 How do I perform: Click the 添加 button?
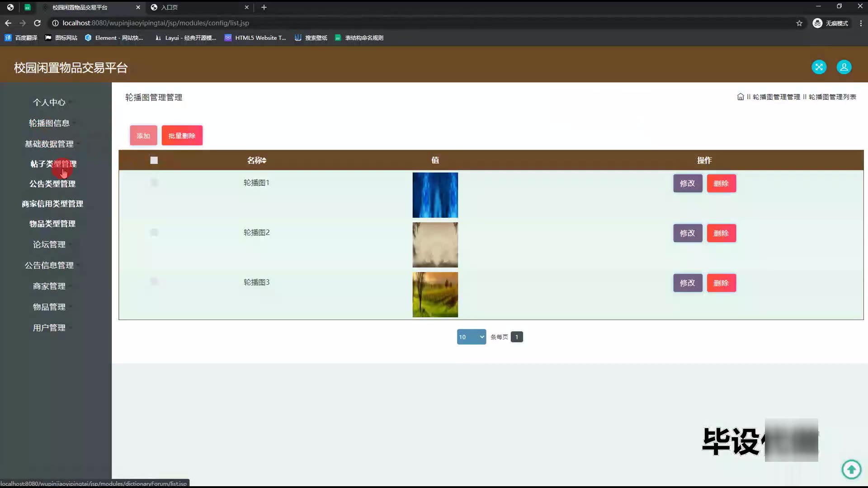tap(143, 136)
